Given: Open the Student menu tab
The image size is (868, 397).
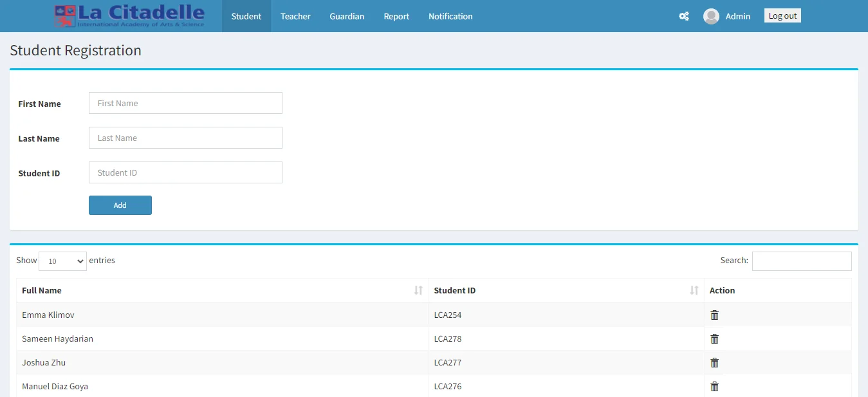Looking at the screenshot, I should point(246,16).
